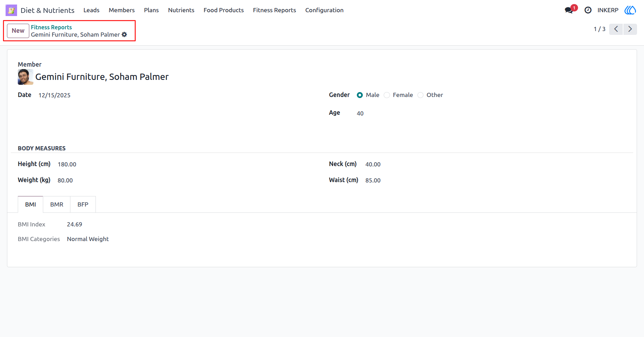
Task: Click Soham Palmer's member photo
Action: pyautogui.click(x=25, y=77)
